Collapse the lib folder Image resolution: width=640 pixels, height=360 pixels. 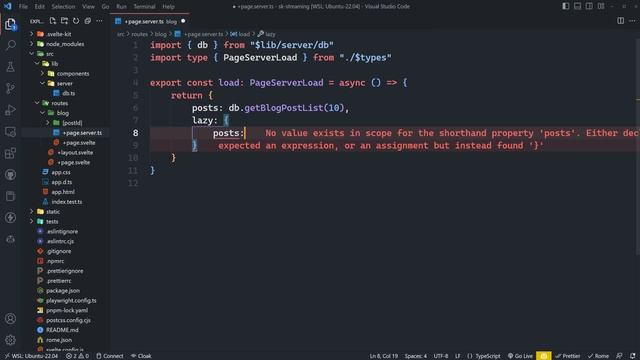(37, 64)
